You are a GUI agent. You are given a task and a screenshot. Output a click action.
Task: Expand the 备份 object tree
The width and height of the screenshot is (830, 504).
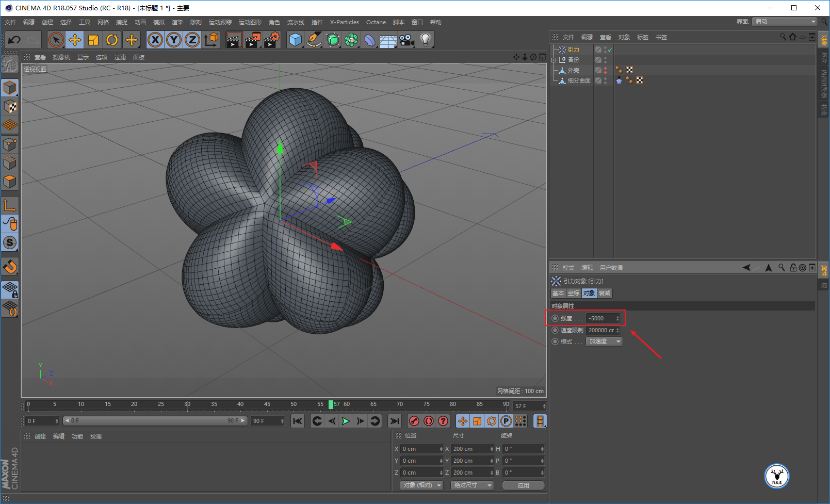554,60
